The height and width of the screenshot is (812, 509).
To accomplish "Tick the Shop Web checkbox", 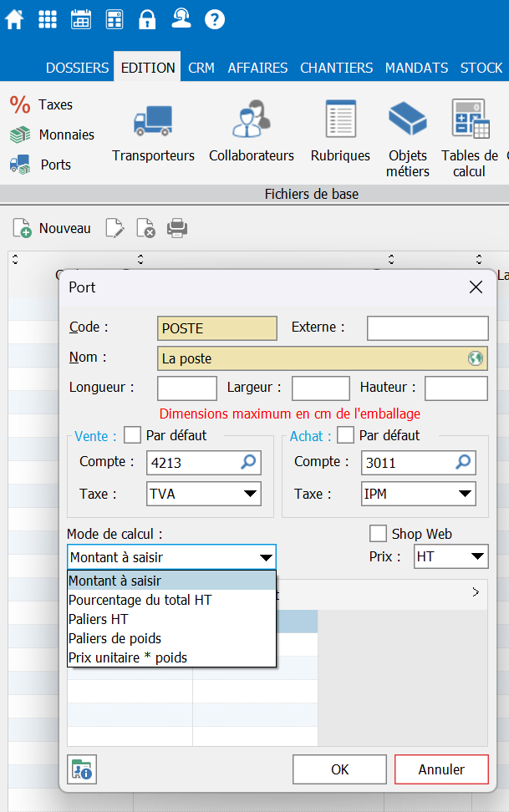I will coord(378,534).
